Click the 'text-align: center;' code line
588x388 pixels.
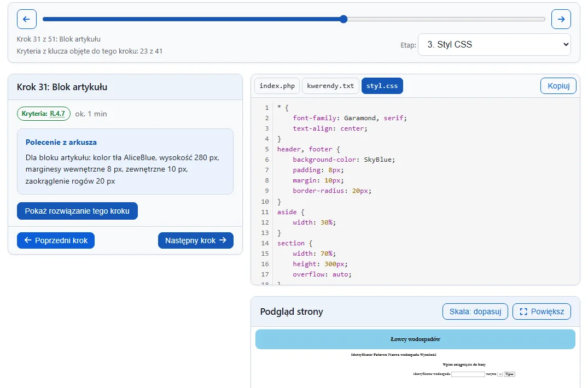(x=330, y=128)
